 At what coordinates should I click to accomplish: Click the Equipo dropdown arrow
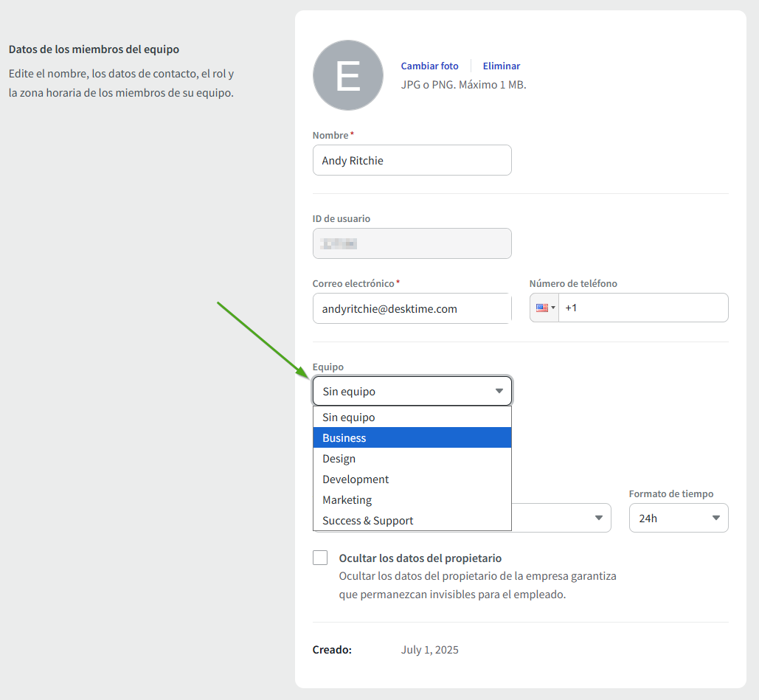pyautogui.click(x=499, y=391)
